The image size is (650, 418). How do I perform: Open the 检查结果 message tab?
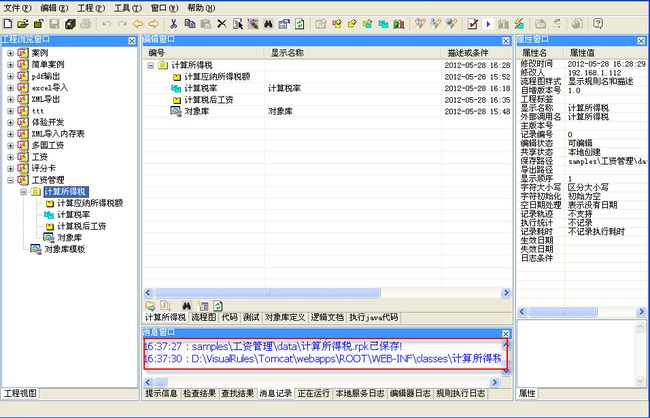coord(199,394)
